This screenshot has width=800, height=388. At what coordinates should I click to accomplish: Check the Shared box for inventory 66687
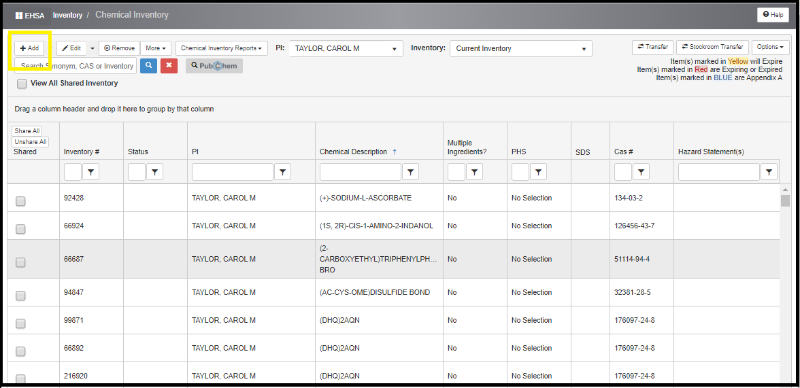click(x=20, y=262)
